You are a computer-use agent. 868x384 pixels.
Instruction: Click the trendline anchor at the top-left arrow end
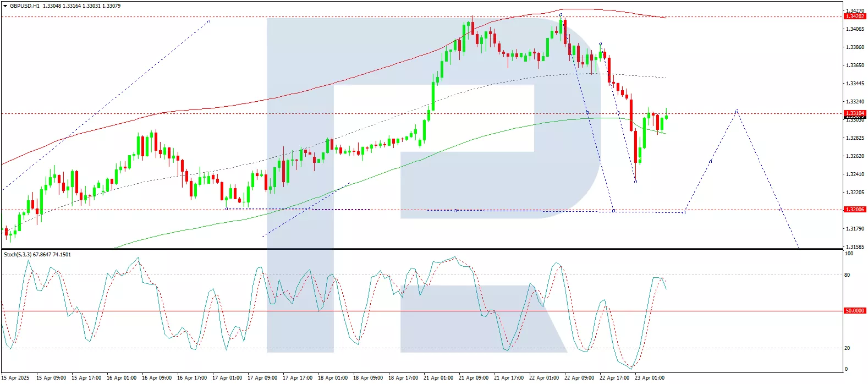click(x=209, y=21)
